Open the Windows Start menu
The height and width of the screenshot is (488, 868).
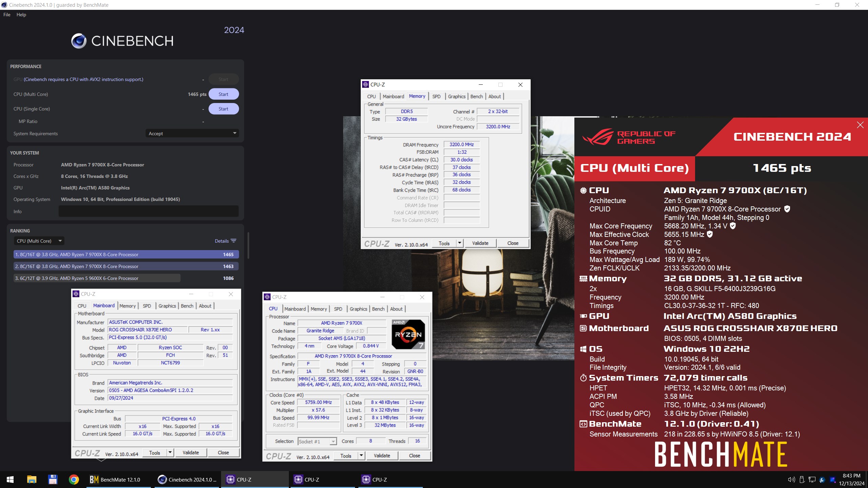tap(10, 480)
